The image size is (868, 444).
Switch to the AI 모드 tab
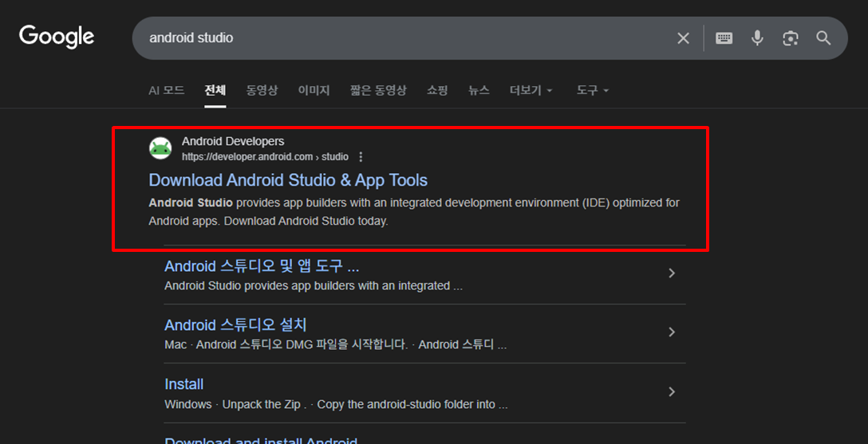click(167, 90)
